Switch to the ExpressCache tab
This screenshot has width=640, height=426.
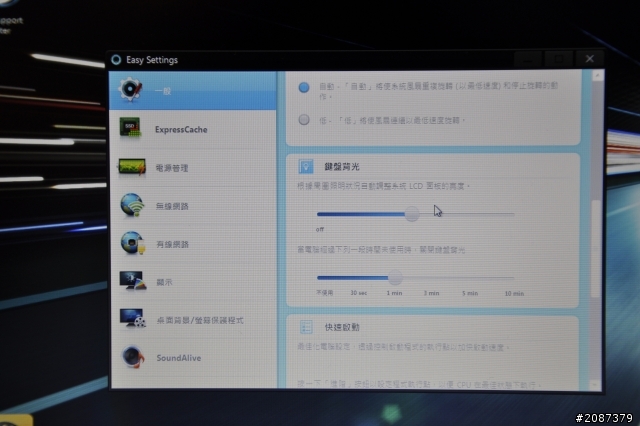tap(193, 129)
